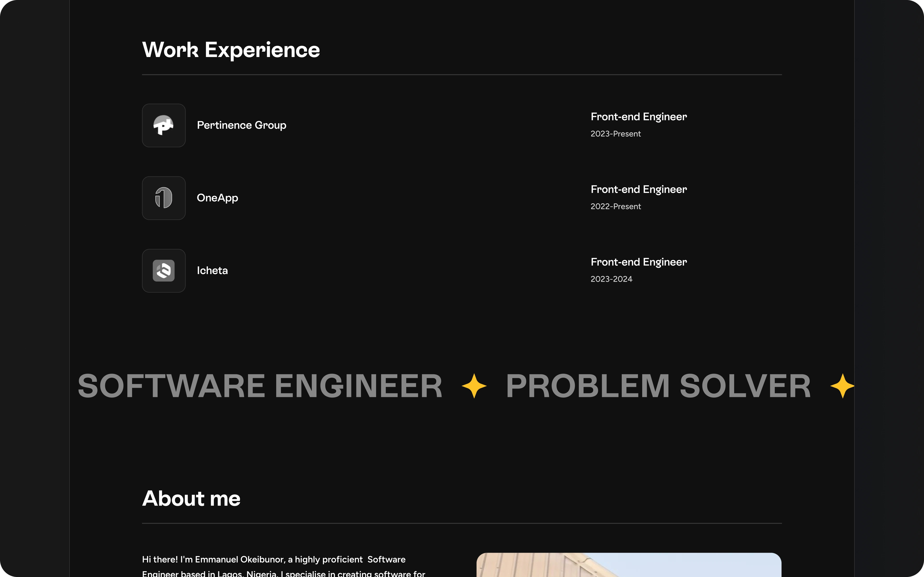Click the SOFTWARE ENGINEER marquee text
The width and height of the screenshot is (924, 577).
(x=260, y=386)
